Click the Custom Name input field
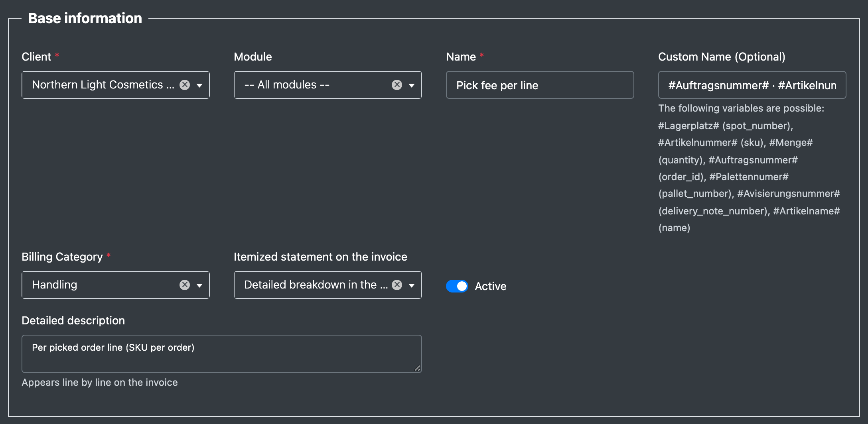 pyautogui.click(x=752, y=85)
